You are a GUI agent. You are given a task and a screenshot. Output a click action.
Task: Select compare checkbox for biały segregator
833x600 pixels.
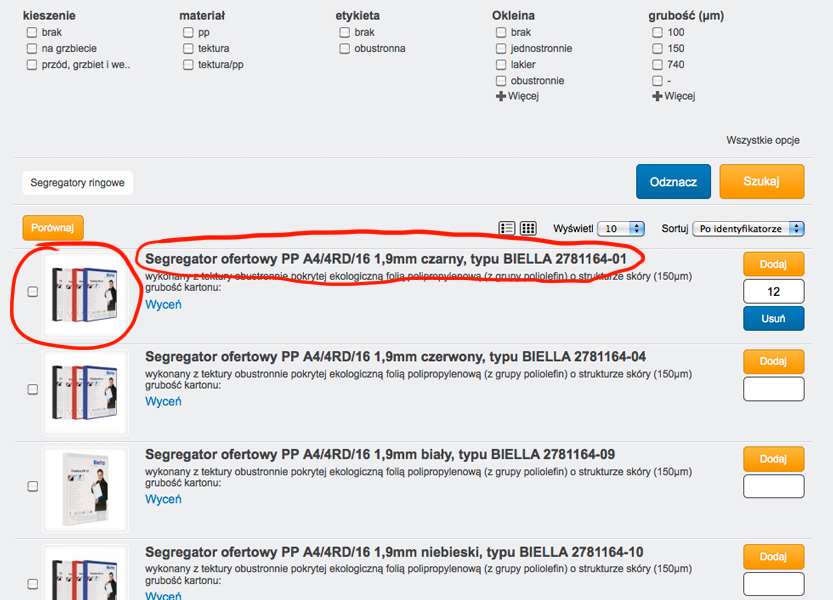tap(33, 486)
